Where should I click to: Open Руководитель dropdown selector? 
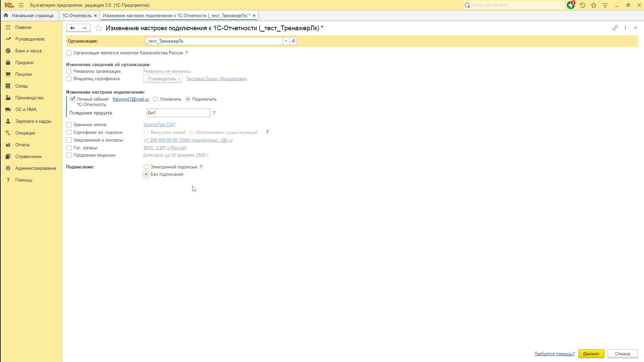coord(163,79)
